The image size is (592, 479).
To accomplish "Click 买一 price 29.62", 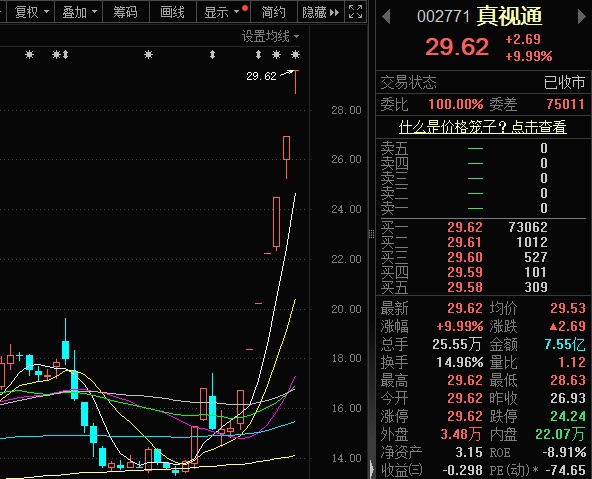I will pos(465,227).
